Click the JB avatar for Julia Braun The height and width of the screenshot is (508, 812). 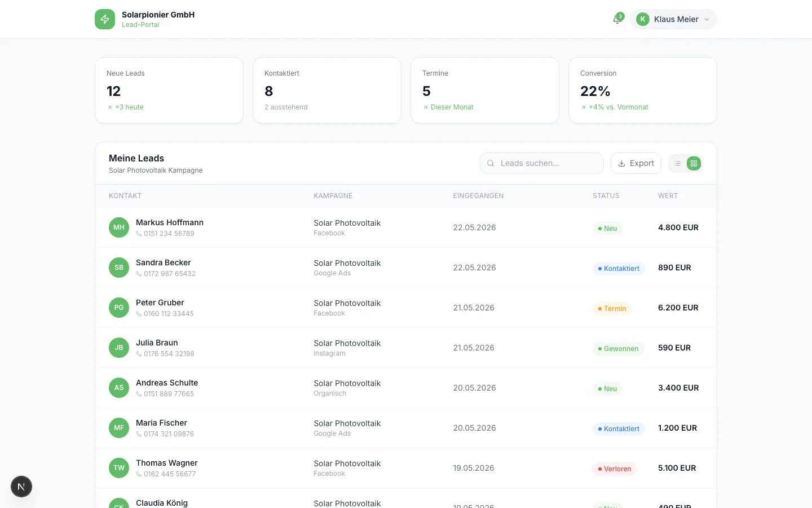pyautogui.click(x=119, y=348)
